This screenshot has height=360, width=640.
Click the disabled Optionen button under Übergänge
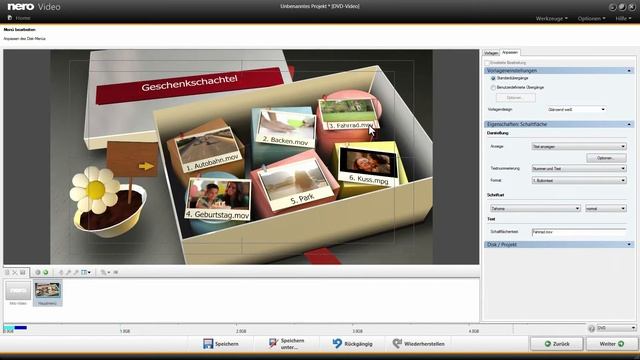click(516, 98)
